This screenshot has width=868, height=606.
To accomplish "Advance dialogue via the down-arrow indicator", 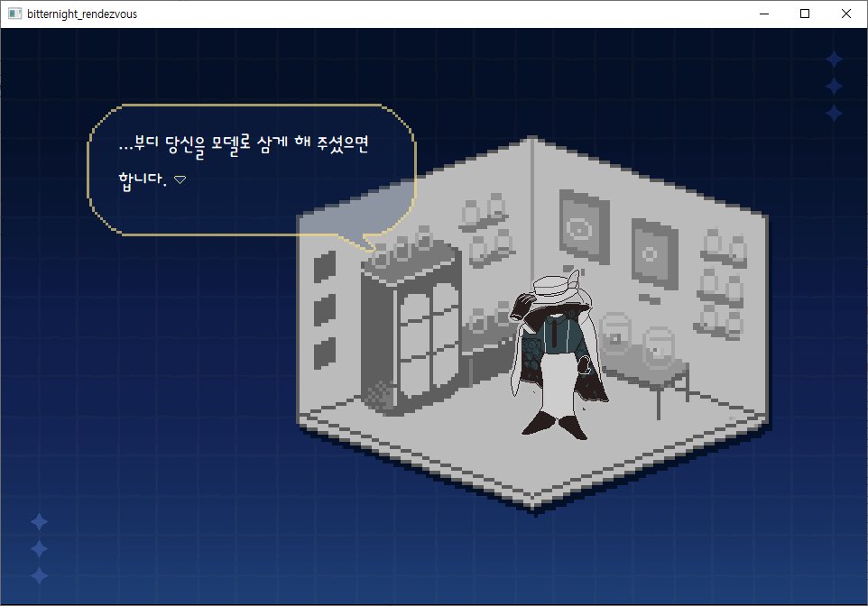I will (180, 179).
